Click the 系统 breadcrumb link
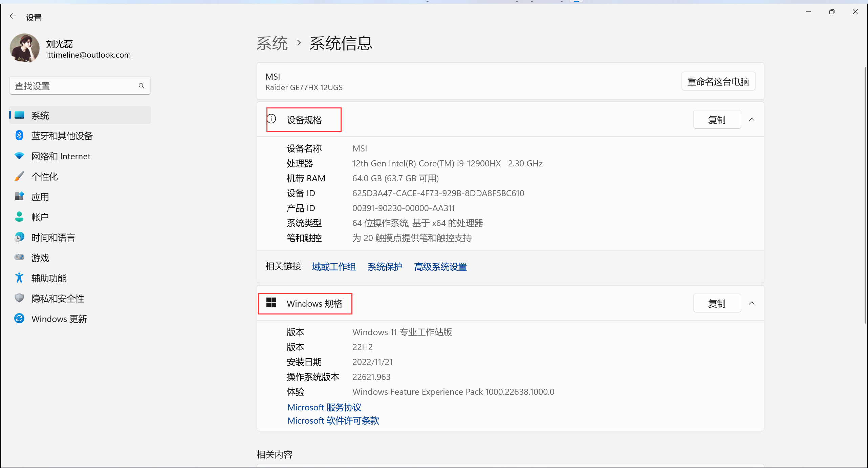The image size is (868, 468). (x=272, y=43)
